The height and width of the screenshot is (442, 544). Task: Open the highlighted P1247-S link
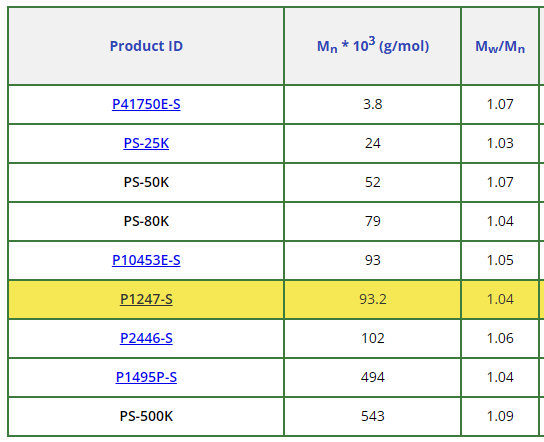point(146,299)
